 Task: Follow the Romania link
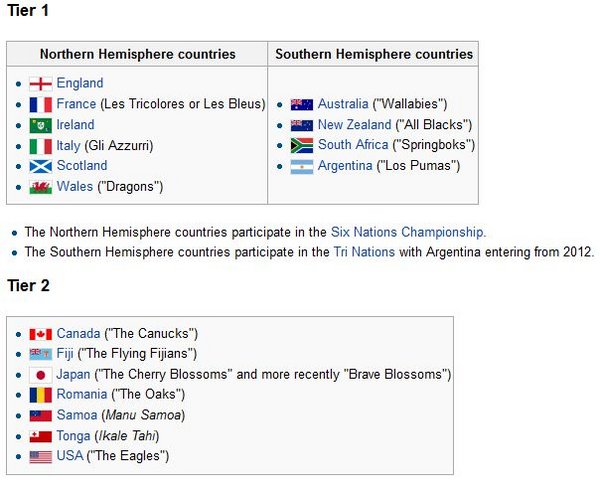click(82, 394)
